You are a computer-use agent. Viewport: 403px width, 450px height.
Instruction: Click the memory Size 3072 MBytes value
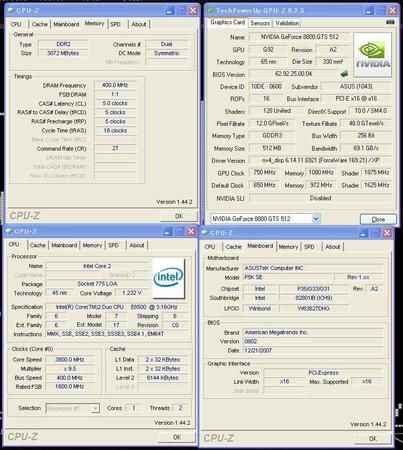[x=63, y=53]
